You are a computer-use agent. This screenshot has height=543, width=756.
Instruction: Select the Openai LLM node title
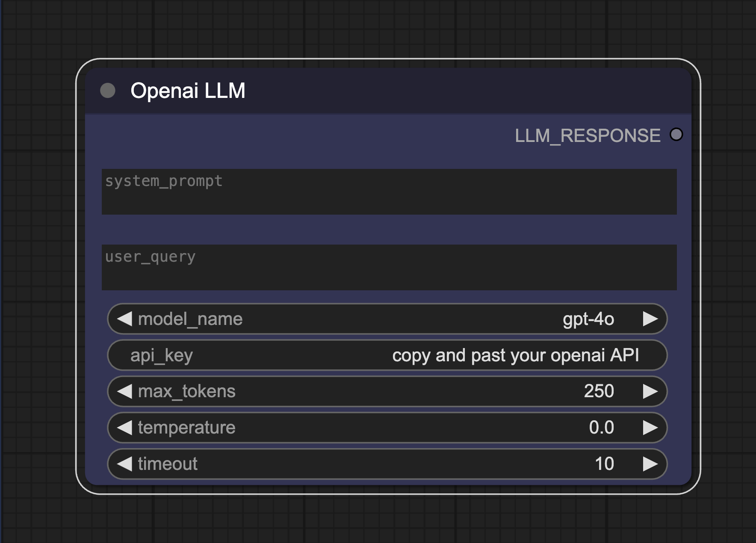tap(188, 91)
